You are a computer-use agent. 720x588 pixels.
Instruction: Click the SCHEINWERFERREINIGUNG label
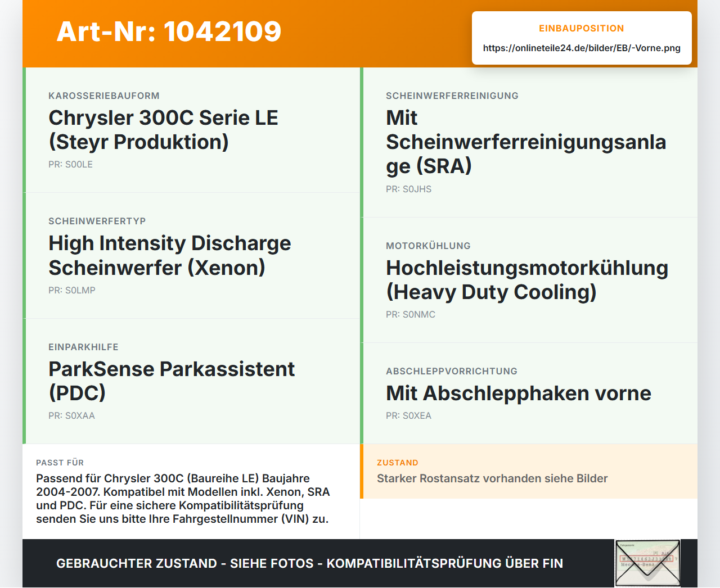(452, 96)
